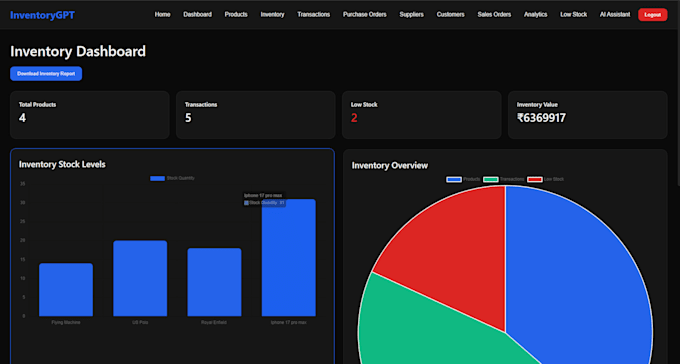680x364 pixels.
Task: Select the Total Products card
Action: click(x=90, y=115)
